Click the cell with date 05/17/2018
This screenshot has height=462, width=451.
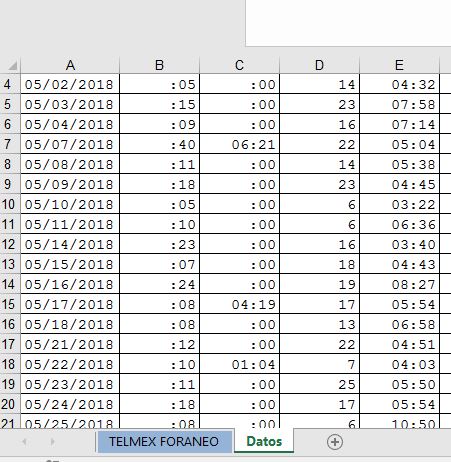pyautogui.click(x=70, y=304)
